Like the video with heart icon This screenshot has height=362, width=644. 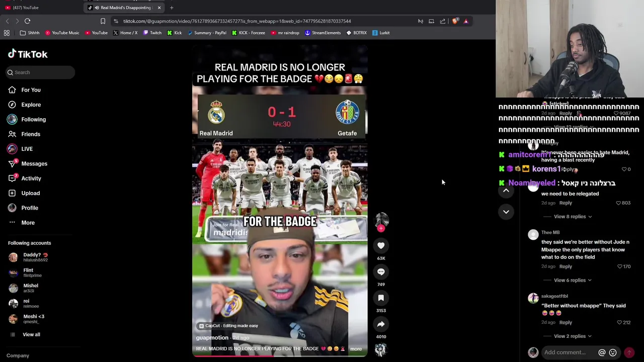coord(381,245)
